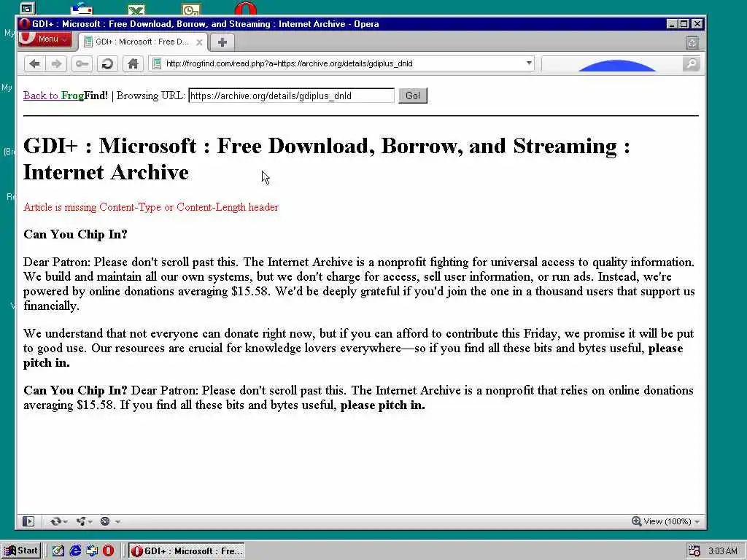Go to the home page icon

(x=133, y=64)
